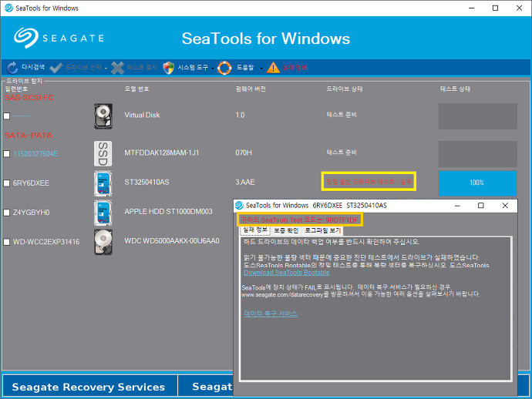Click the SeaTools icon in popup title bar
This screenshot has height=399, width=532.
pos(239,205)
